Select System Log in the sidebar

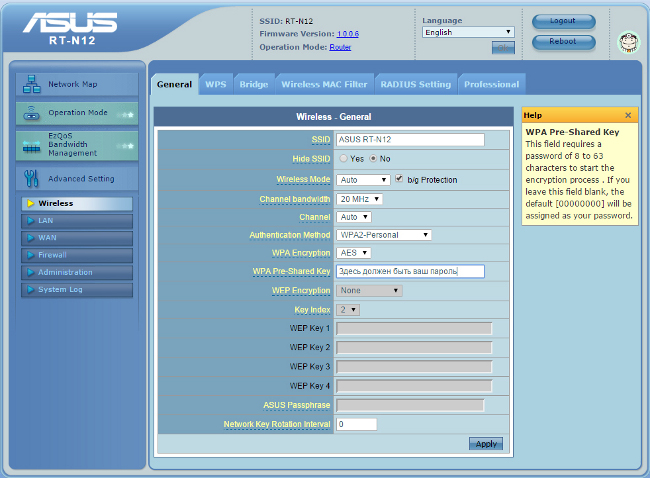(x=77, y=290)
